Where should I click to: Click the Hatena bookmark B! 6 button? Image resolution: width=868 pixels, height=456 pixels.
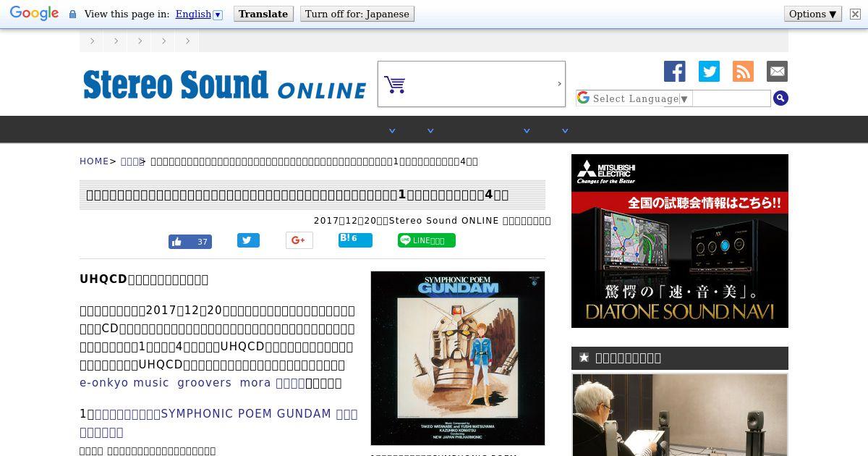click(355, 240)
